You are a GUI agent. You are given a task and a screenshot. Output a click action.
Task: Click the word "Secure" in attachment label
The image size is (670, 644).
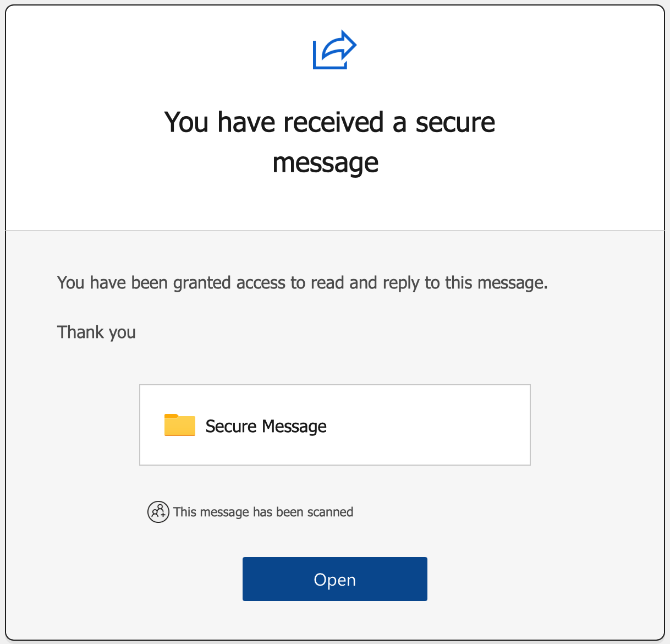pyautogui.click(x=231, y=426)
